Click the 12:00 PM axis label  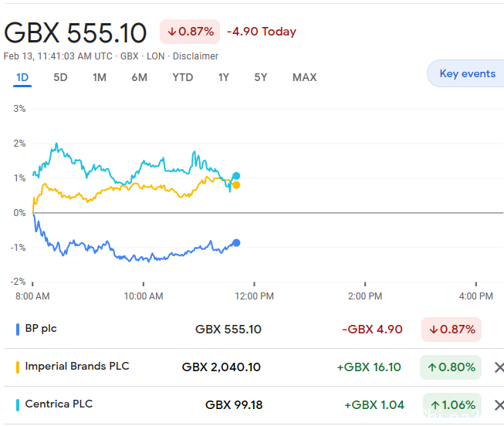point(254,296)
